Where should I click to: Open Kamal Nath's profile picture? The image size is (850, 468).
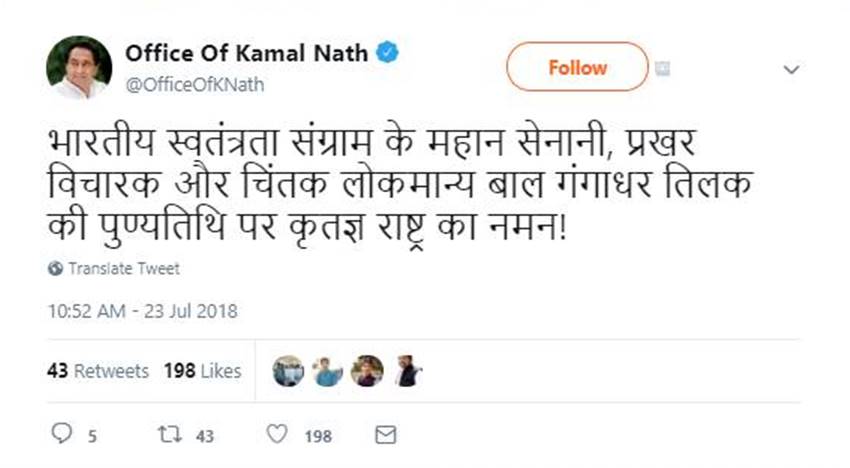[x=79, y=68]
